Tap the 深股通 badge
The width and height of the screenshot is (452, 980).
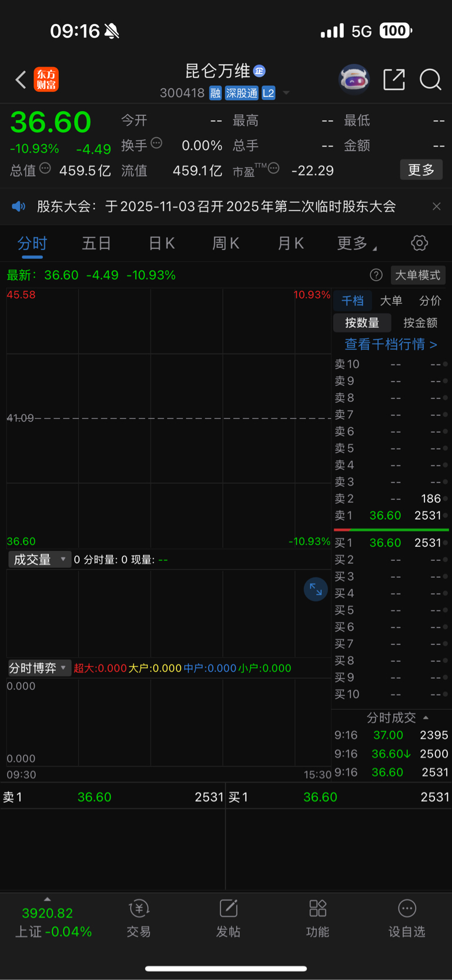[x=242, y=93]
